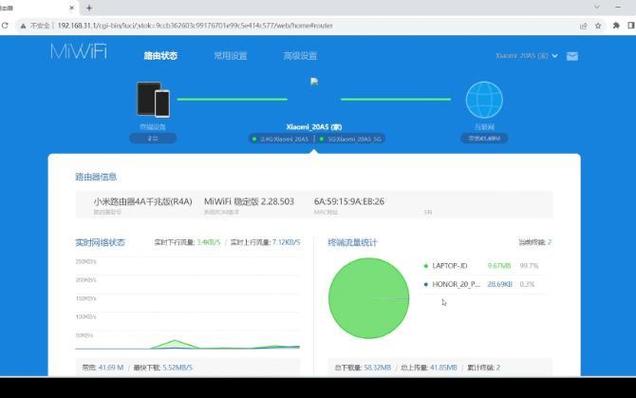Click the connected devices icon
Viewport: 636px width, 398px height.
coord(153,99)
